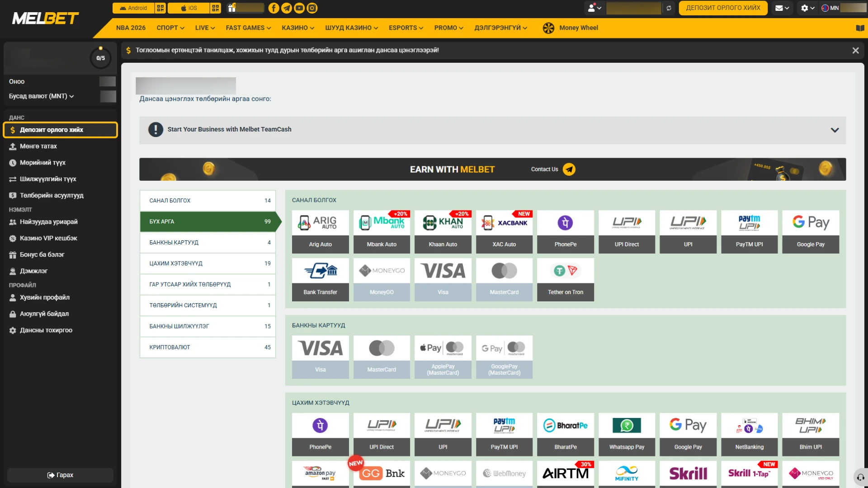Open Android app QR code icon
868x488 pixels.
point(160,8)
